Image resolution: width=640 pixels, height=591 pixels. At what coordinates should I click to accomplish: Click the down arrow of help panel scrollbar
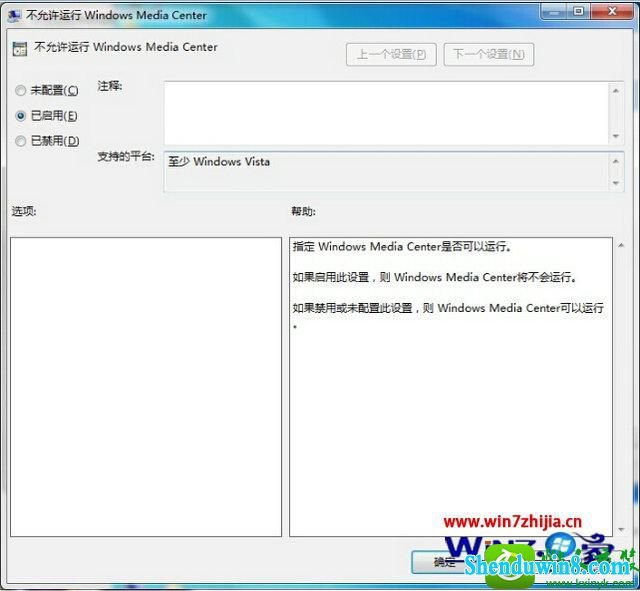621,529
